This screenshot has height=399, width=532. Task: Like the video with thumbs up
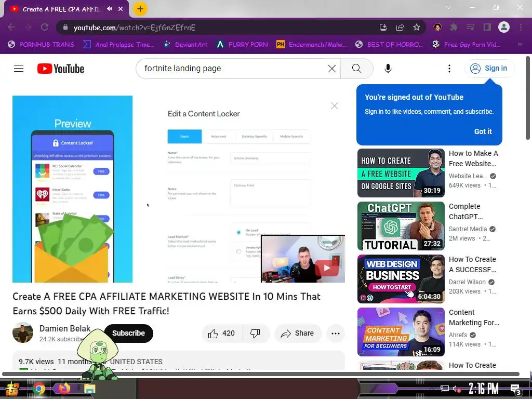pyautogui.click(x=222, y=334)
